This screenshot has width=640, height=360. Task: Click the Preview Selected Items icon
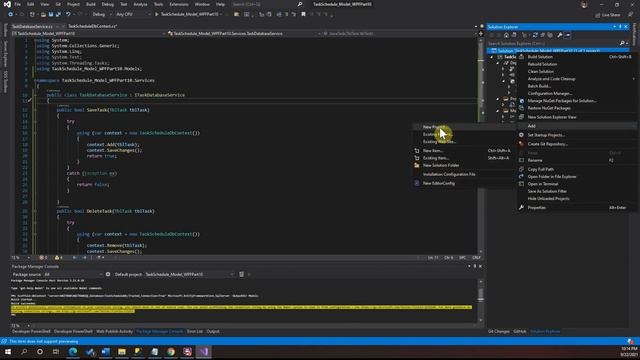tap(568, 35)
